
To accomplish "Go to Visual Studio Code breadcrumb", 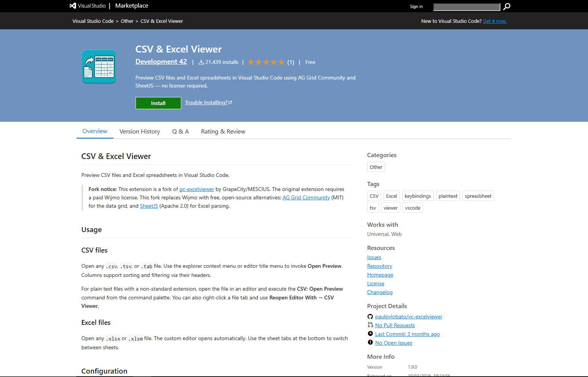I will (93, 21).
